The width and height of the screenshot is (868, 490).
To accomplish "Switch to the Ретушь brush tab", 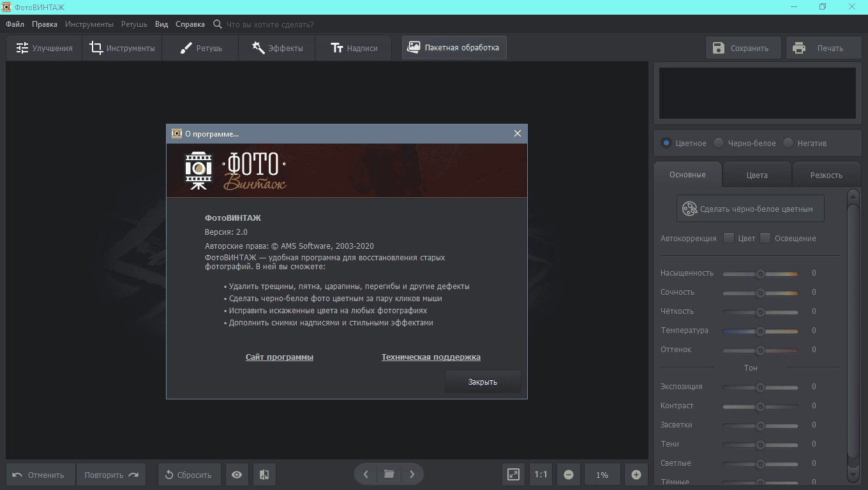I will coord(200,48).
